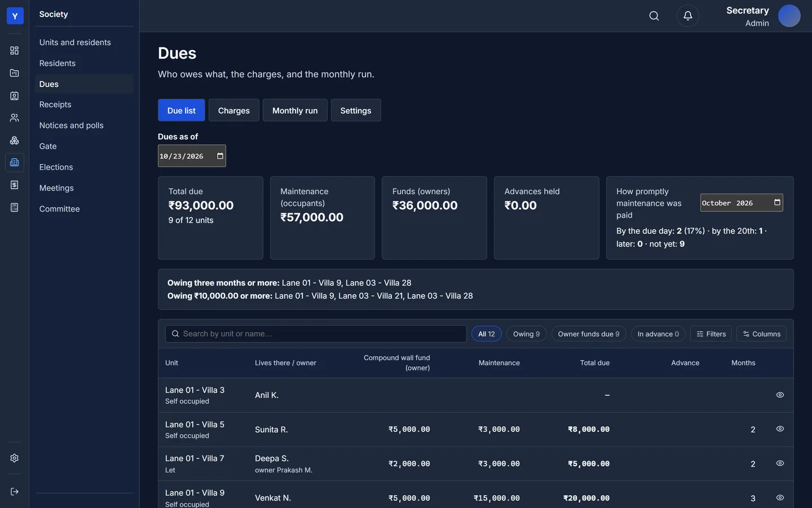Select Gate in the sidebar
The image size is (812, 508).
84,146
